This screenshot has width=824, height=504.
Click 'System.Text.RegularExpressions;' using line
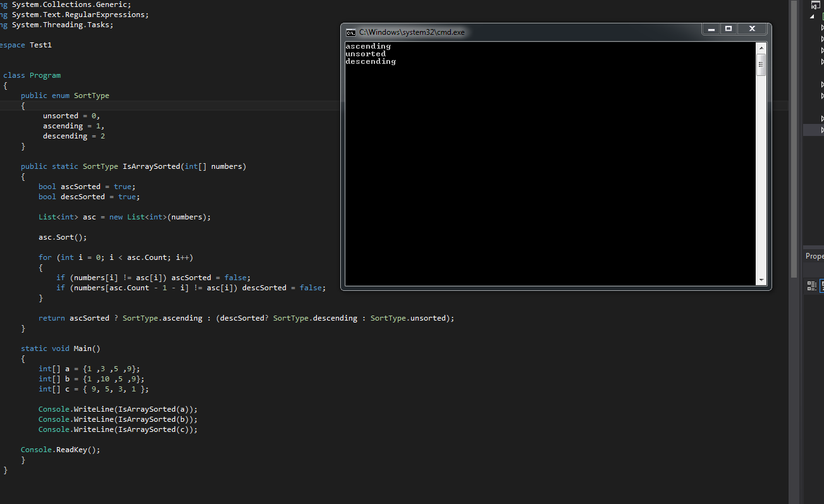tap(80, 15)
